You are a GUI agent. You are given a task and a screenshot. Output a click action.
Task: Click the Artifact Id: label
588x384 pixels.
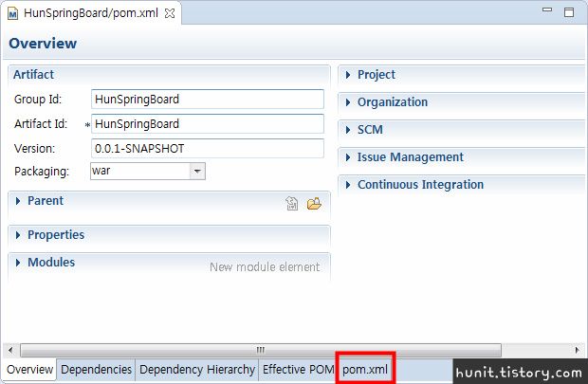(41, 124)
